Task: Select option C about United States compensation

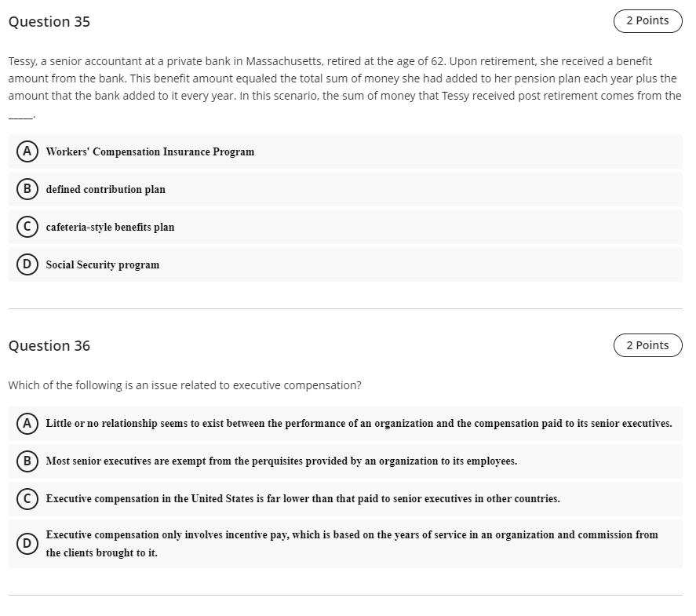Action: (26, 498)
